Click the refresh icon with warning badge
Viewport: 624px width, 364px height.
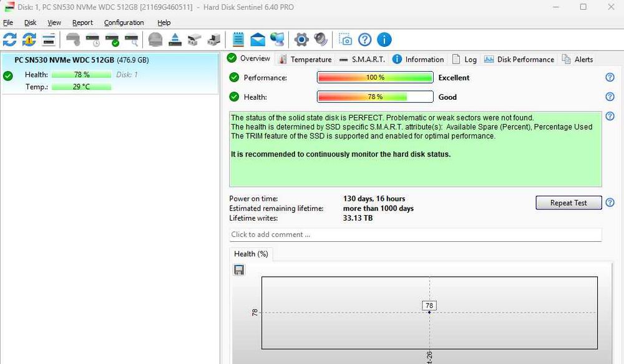coord(29,40)
